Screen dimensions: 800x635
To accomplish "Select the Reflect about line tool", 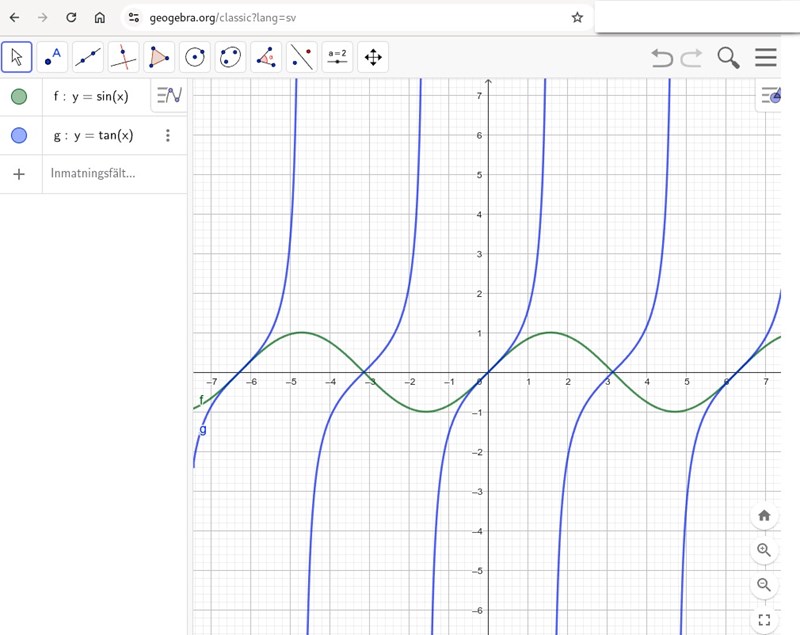I will click(302, 57).
